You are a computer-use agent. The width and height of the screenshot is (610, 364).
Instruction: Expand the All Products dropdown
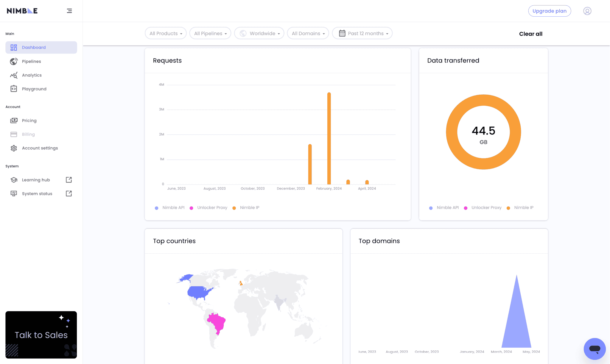tap(166, 33)
